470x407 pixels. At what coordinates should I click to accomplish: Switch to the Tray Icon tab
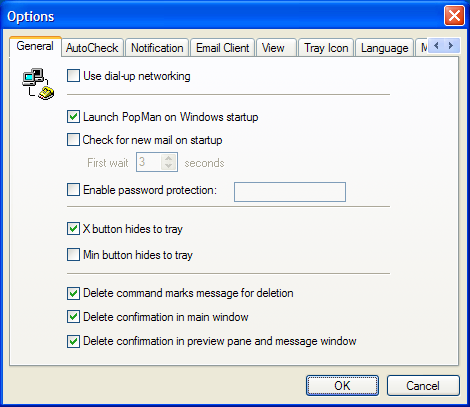coord(326,48)
